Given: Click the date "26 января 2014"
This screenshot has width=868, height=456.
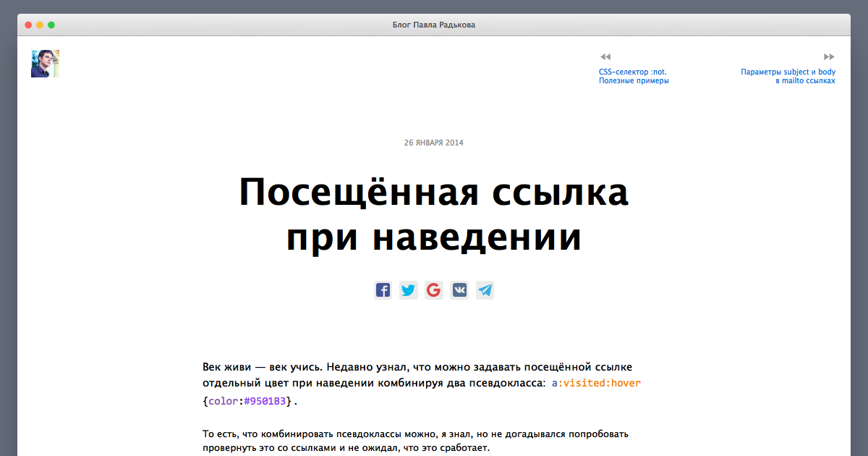Looking at the screenshot, I should point(433,143).
